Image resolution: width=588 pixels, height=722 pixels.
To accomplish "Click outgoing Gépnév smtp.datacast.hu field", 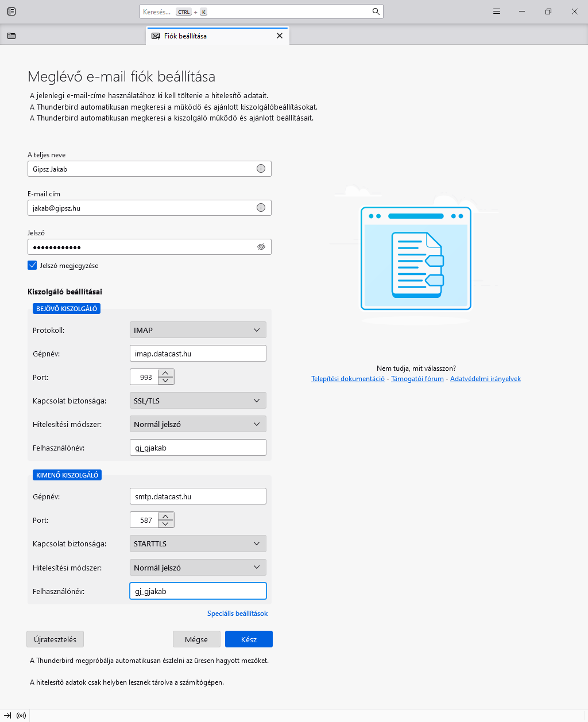I will (x=198, y=496).
